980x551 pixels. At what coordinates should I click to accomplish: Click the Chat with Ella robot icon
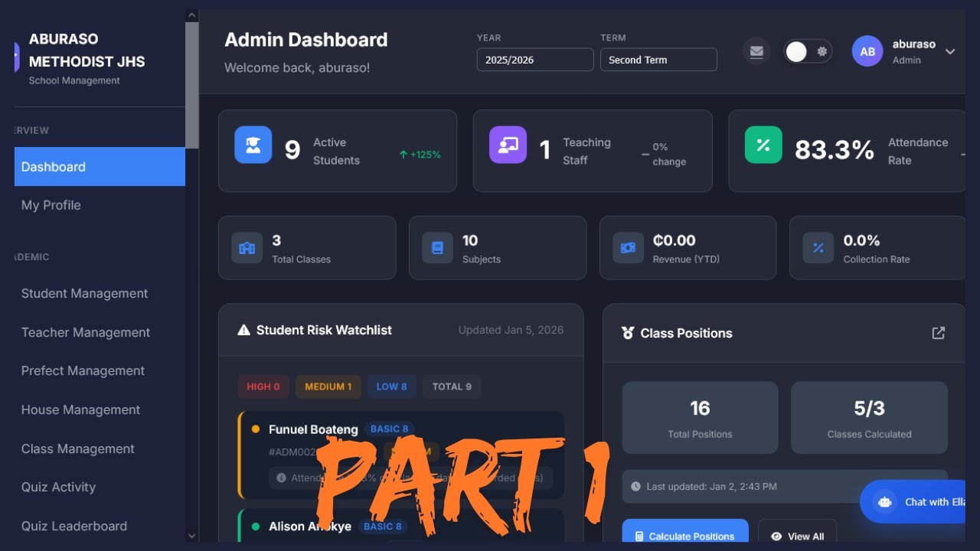pos(885,502)
